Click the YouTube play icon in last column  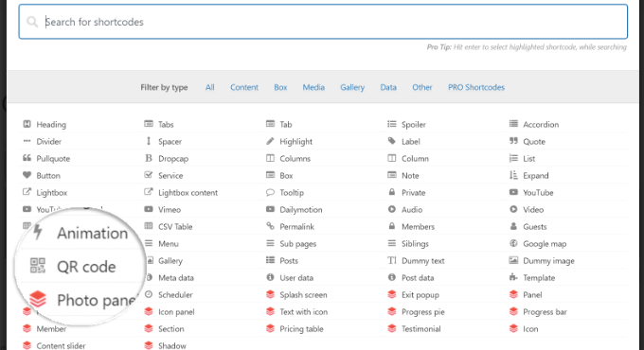pyautogui.click(x=513, y=192)
